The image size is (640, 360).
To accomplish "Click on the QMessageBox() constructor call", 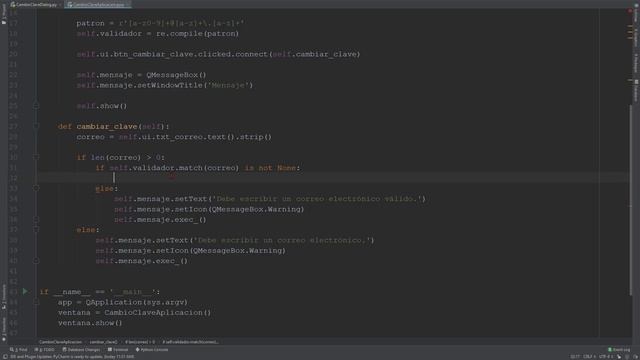I will [x=176, y=75].
